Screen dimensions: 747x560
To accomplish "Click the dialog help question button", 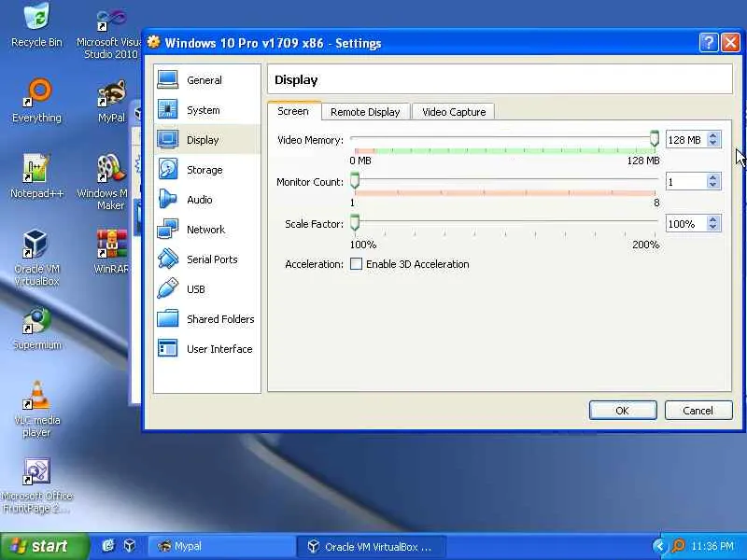I will (x=709, y=43).
